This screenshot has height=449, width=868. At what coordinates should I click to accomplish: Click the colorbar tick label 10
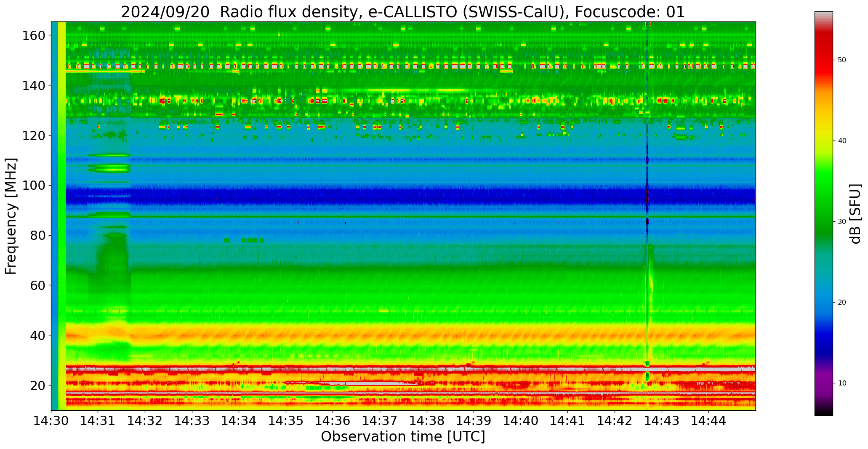pyautogui.click(x=842, y=383)
